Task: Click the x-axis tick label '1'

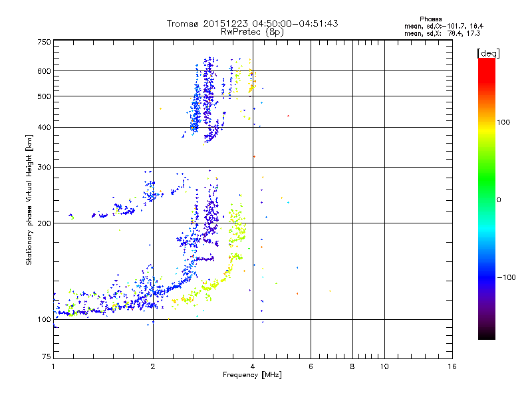Action: (53, 366)
